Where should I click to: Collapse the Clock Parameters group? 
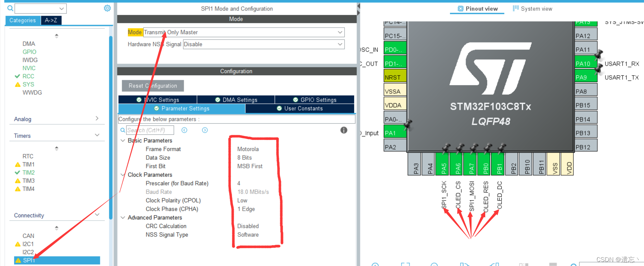click(x=123, y=175)
